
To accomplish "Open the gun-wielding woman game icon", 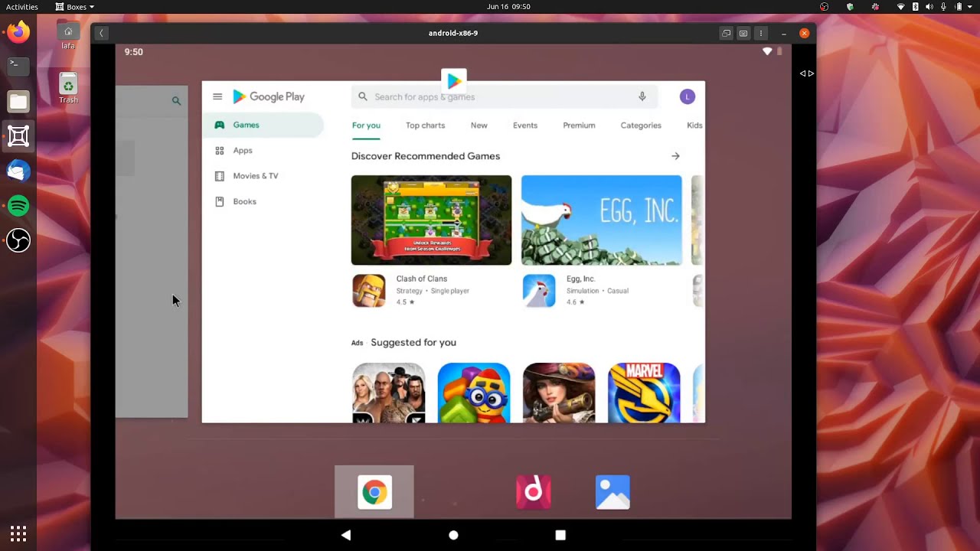I will pyautogui.click(x=559, y=393).
